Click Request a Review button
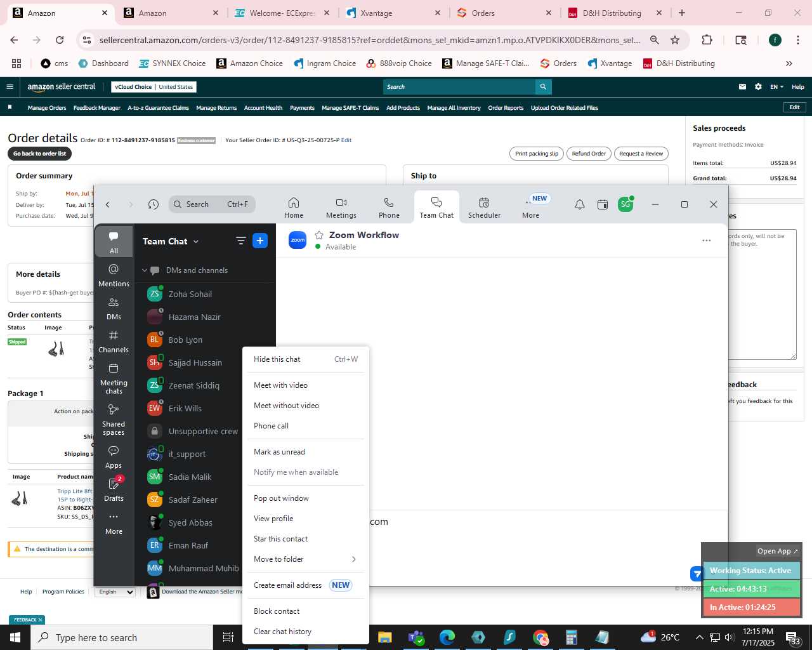The height and width of the screenshot is (650, 812). pos(641,154)
